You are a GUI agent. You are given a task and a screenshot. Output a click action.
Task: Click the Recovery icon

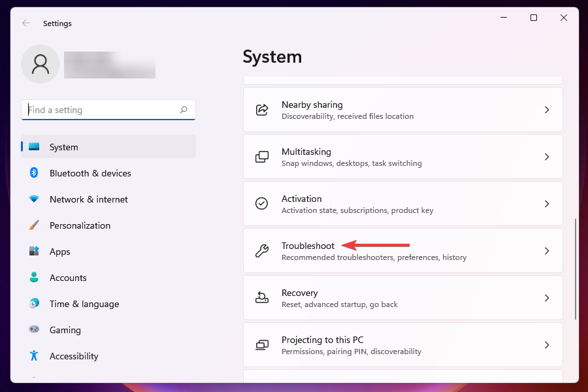click(x=262, y=298)
